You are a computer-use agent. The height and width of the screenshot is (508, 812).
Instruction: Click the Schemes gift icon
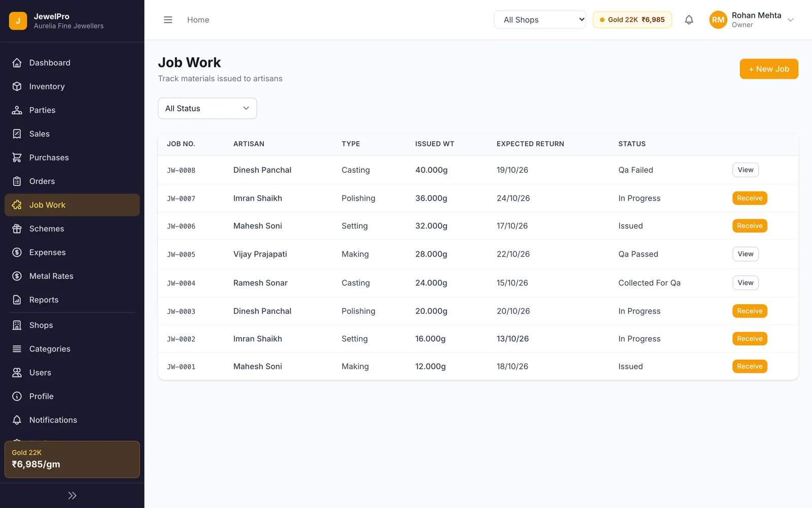pos(17,229)
